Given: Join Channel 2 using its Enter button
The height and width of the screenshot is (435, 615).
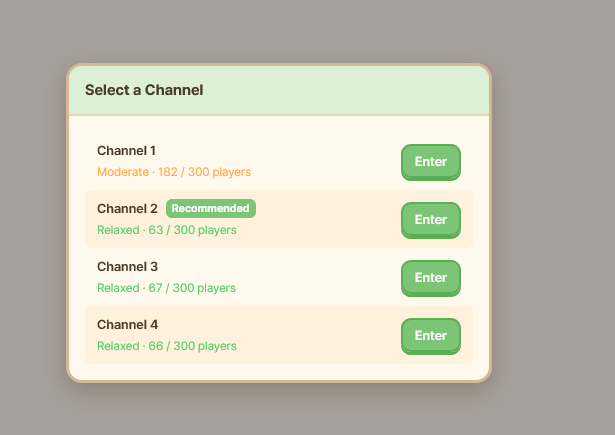Looking at the screenshot, I should [x=431, y=220].
